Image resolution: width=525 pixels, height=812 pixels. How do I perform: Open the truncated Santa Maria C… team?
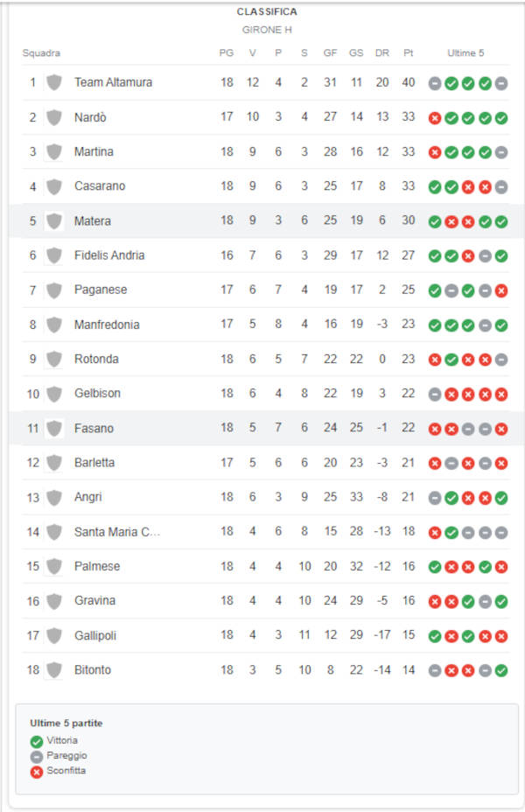point(117,532)
